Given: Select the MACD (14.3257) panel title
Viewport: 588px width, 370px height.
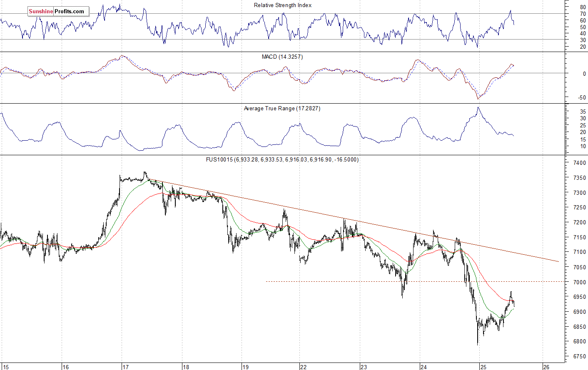Looking at the screenshot, I should coord(282,57).
